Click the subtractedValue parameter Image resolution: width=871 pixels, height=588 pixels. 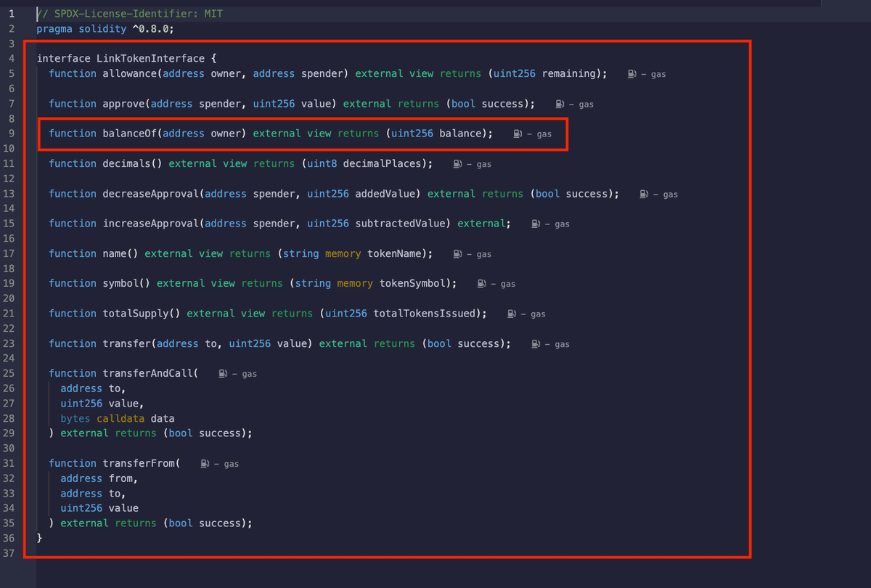pyautogui.click(x=401, y=224)
